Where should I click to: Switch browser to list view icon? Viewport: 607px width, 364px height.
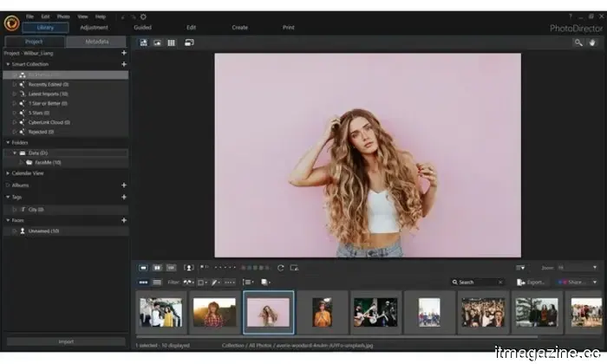point(157,283)
